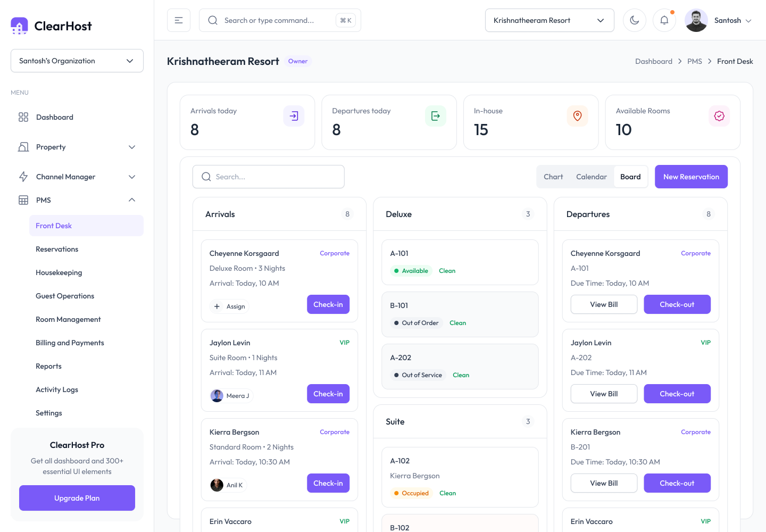
Task: Click Anil K's avatar on Kierra Bergson arrival
Action: [217, 485]
